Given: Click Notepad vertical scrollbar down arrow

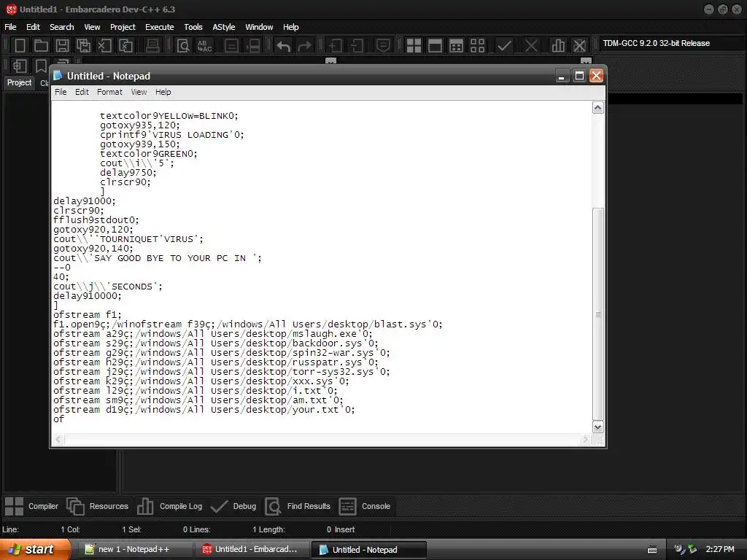Looking at the screenshot, I should tap(598, 427).
